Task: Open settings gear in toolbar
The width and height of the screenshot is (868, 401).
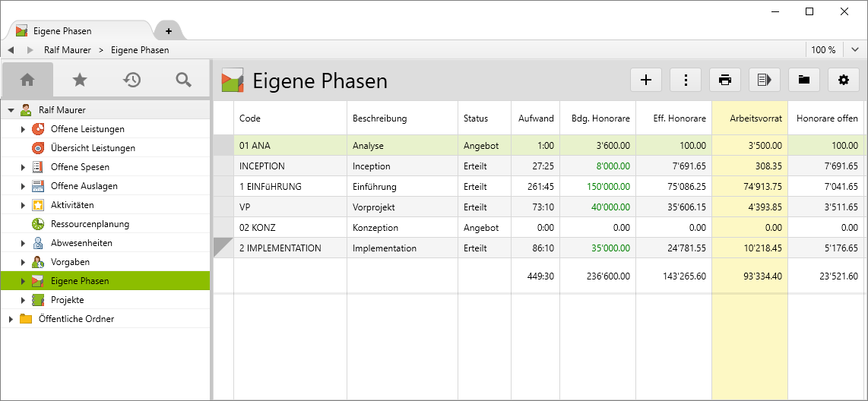Action: click(843, 80)
